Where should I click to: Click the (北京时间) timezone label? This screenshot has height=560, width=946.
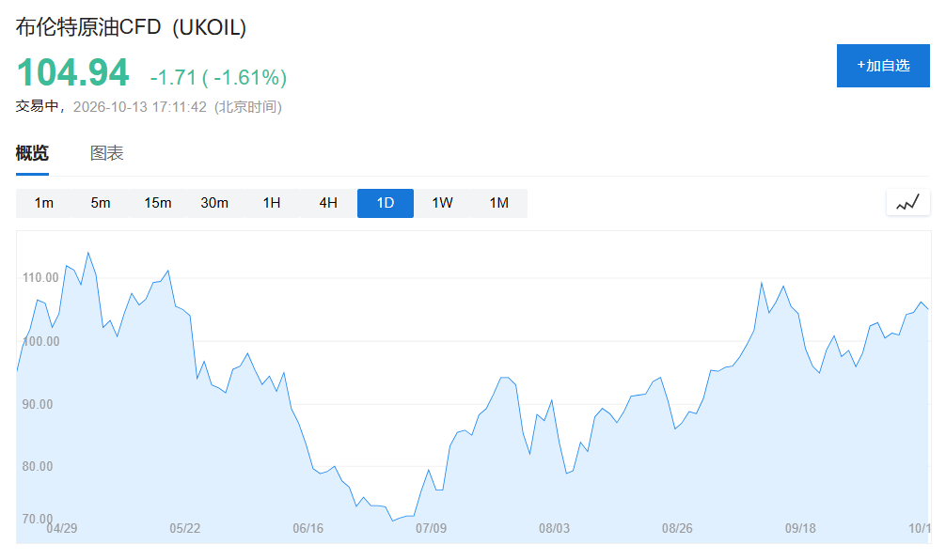coord(248,107)
